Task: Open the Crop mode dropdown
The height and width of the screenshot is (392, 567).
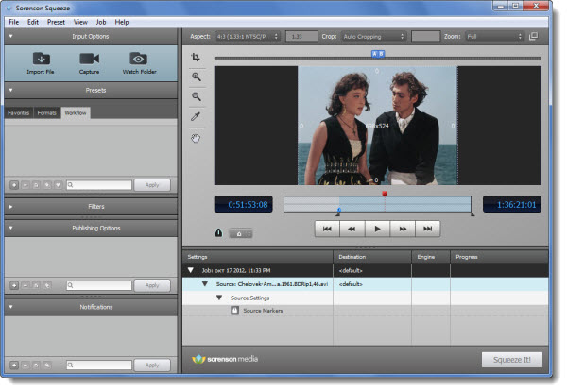Action: pyautogui.click(x=374, y=36)
